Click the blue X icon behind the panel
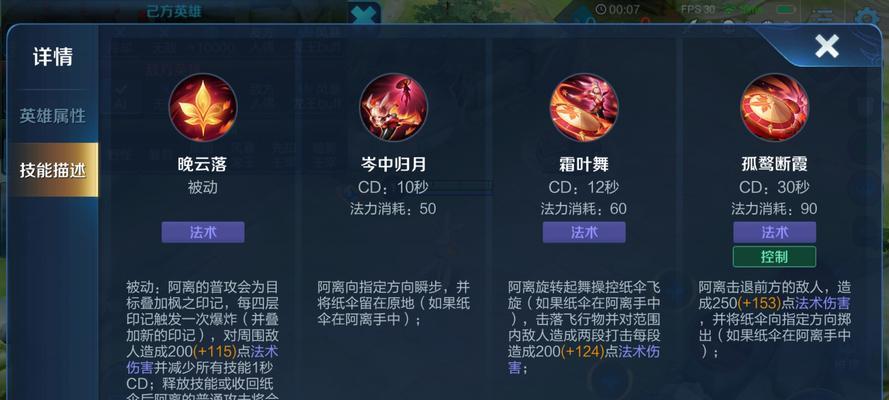Viewport: 889px width, 400px height. (x=364, y=14)
